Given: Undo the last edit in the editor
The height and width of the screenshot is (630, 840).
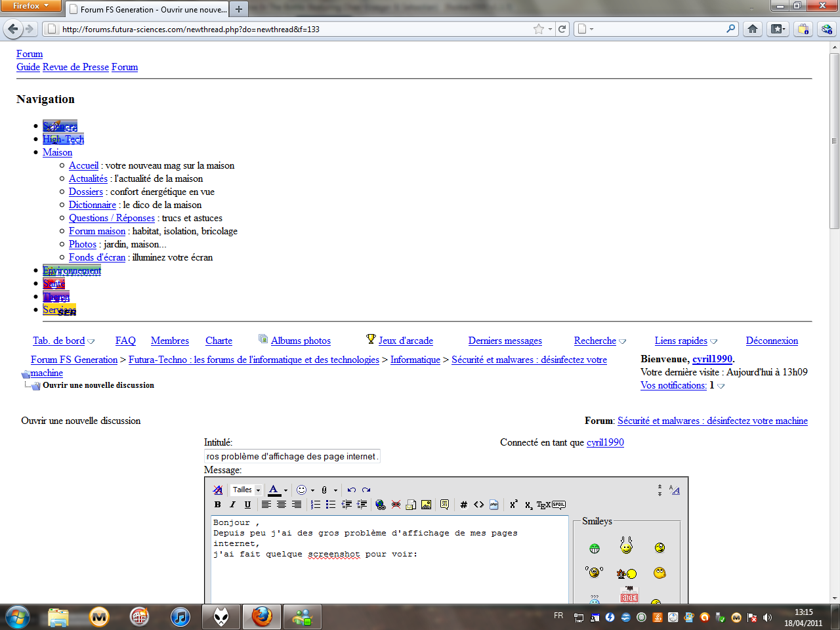Looking at the screenshot, I should [352, 490].
